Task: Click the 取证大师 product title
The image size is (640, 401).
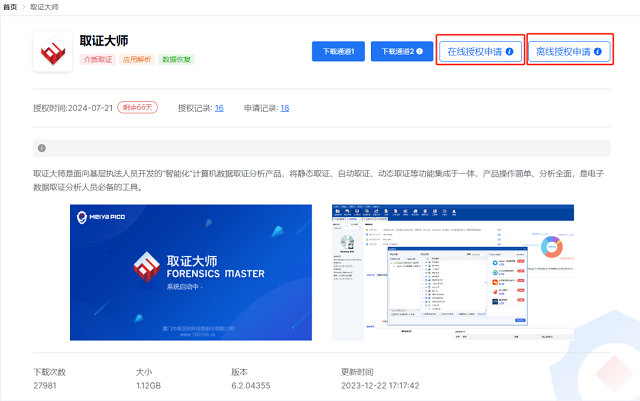Action: [x=104, y=41]
